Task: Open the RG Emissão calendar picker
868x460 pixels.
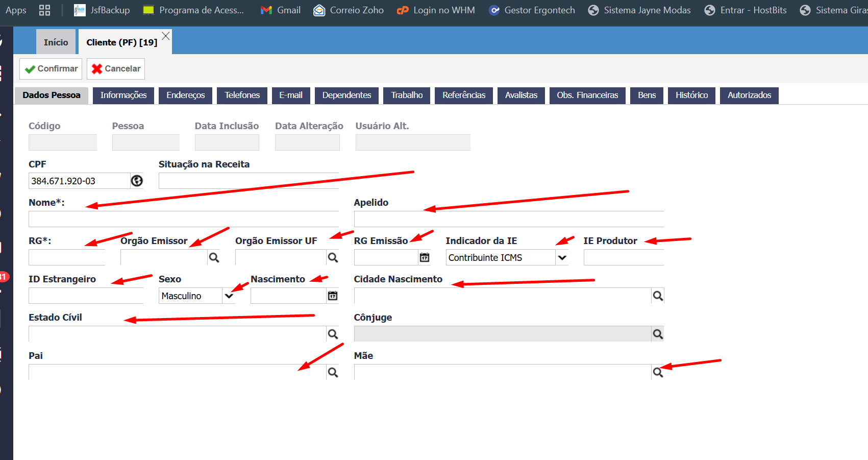Action: tap(425, 257)
